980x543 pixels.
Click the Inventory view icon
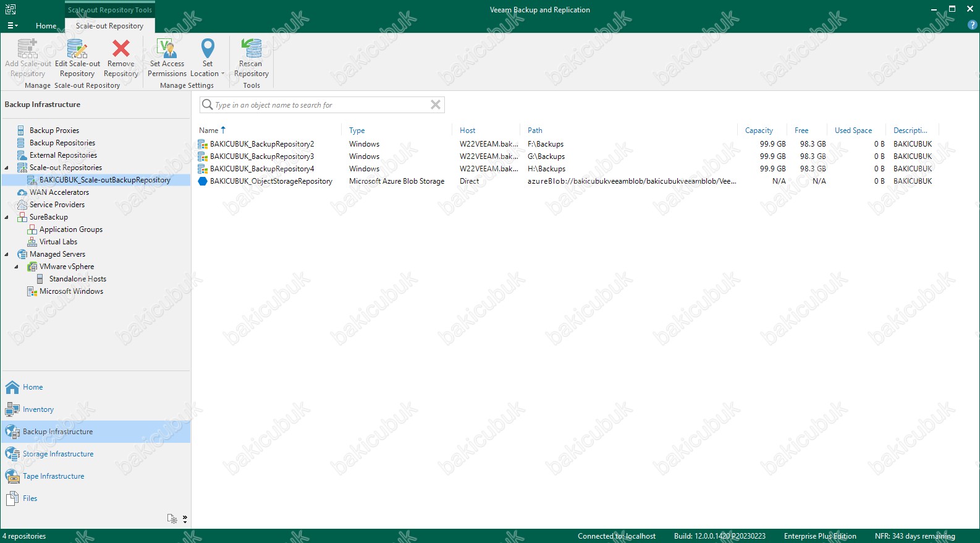click(x=12, y=409)
